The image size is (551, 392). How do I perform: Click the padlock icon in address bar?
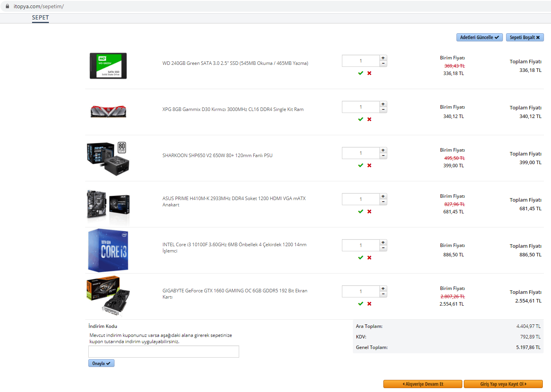pyautogui.click(x=7, y=6)
